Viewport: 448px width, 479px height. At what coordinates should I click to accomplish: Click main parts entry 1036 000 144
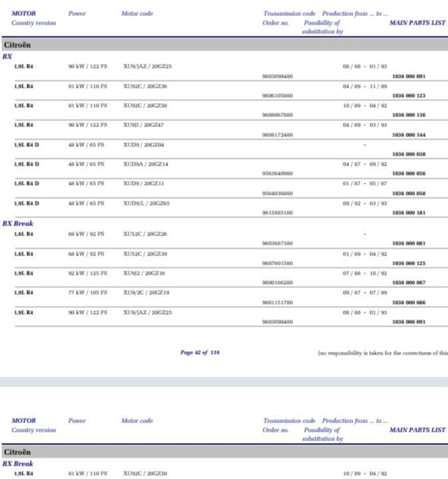(409, 134)
